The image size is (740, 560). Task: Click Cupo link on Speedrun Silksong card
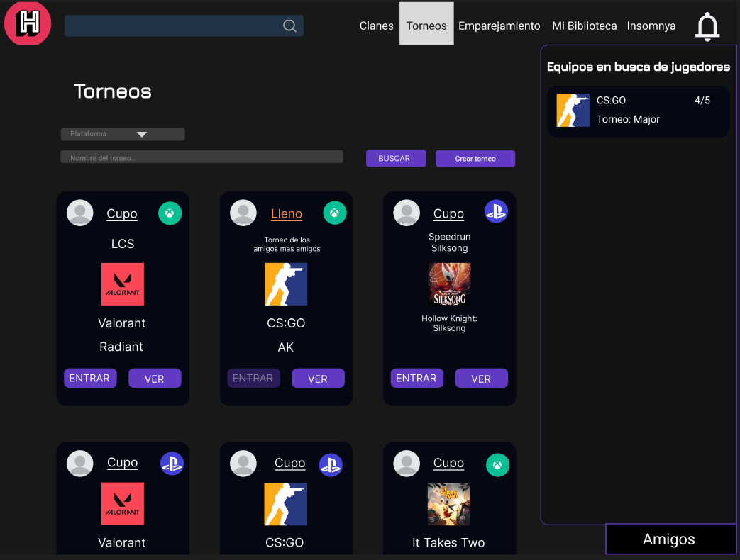[x=448, y=213]
